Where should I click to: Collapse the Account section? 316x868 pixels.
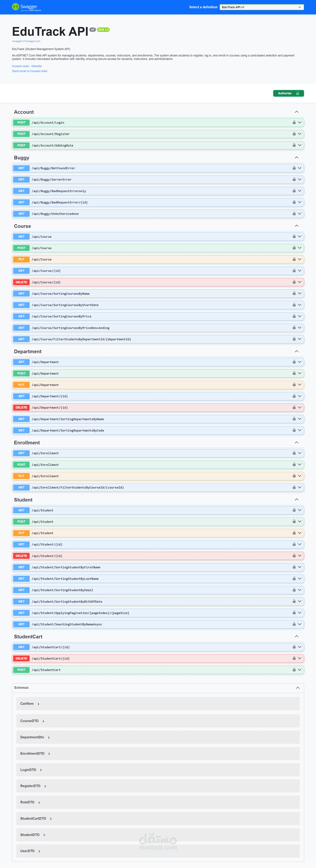(296, 112)
